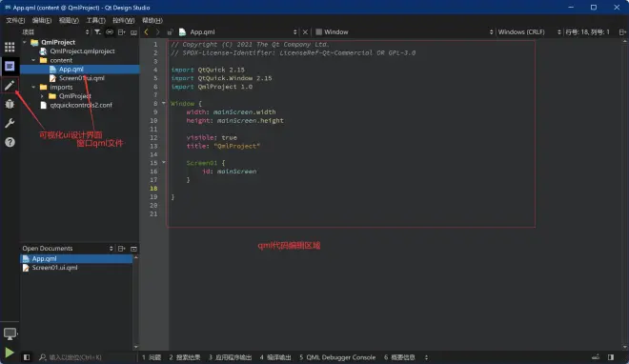The height and width of the screenshot is (364, 629).
Task: Open the 3 应用程序输出 pane
Action: coord(231,357)
